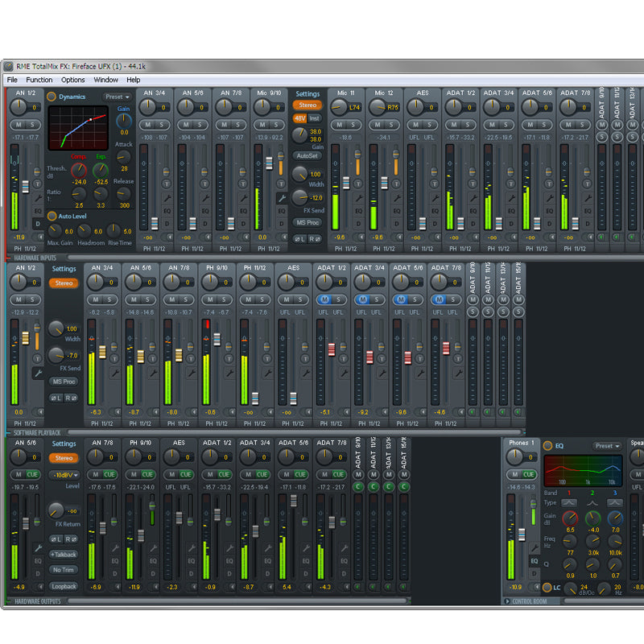Unmute the ADAT 1/2 software playback channel

click(x=324, y=299)
